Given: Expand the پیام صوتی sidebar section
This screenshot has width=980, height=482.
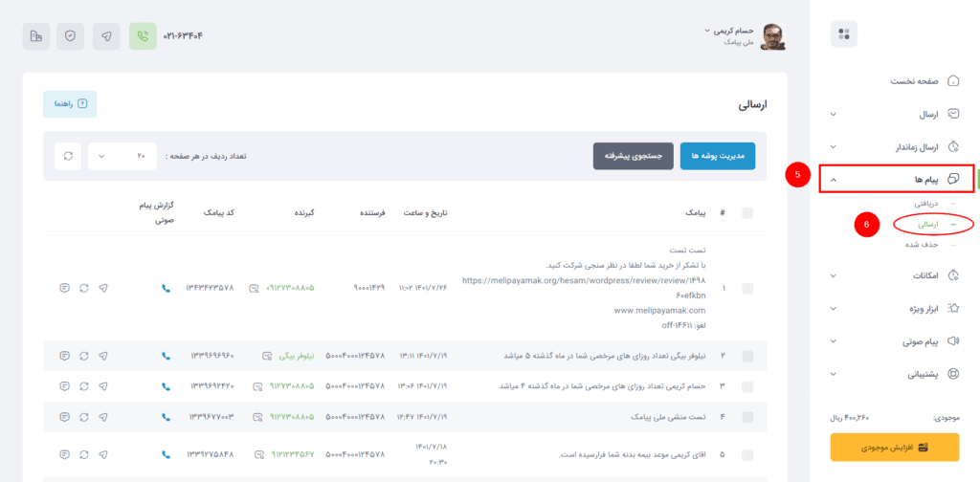Looking at the screenshot, I should point(895,340).
